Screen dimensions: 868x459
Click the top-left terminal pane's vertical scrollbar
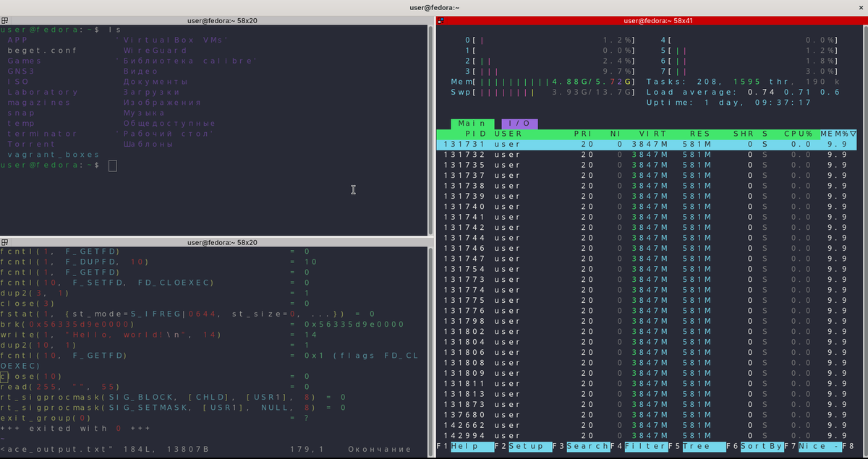[x=430, y=130]
